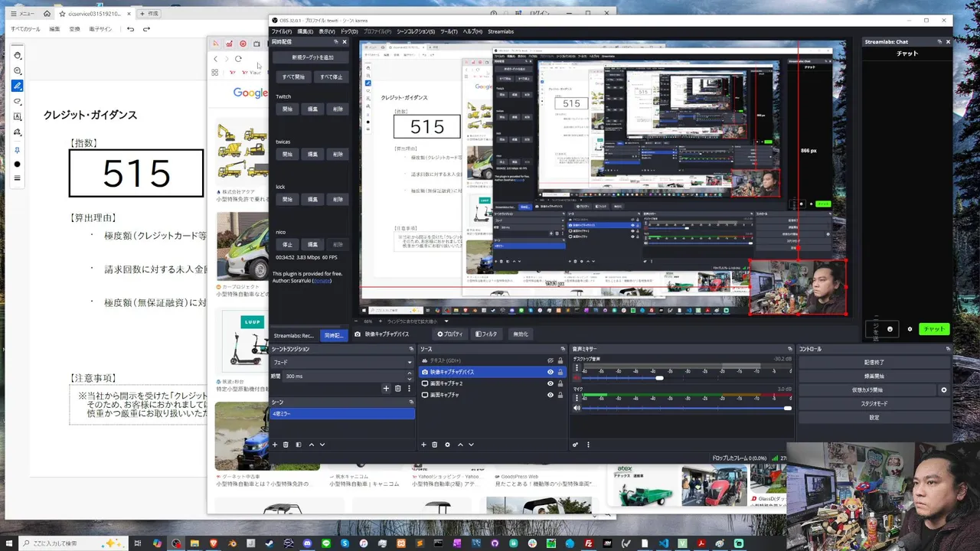Toggle visibility of 画面キャプチャ source

(x=550, y=395)
